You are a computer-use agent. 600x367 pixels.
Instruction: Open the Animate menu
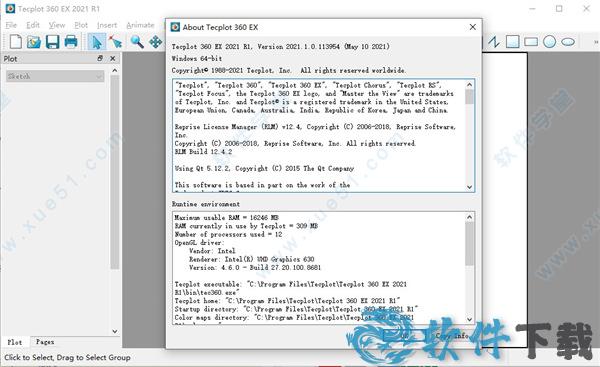click(140, 25)
